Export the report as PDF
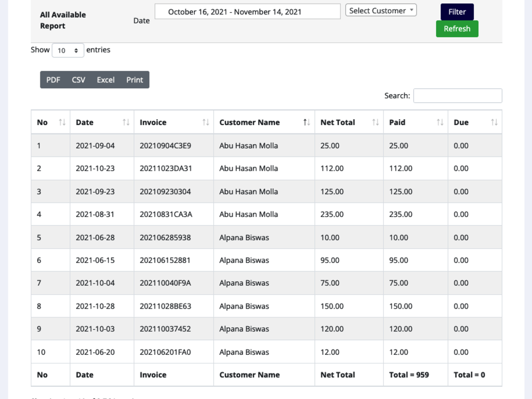 53,80
